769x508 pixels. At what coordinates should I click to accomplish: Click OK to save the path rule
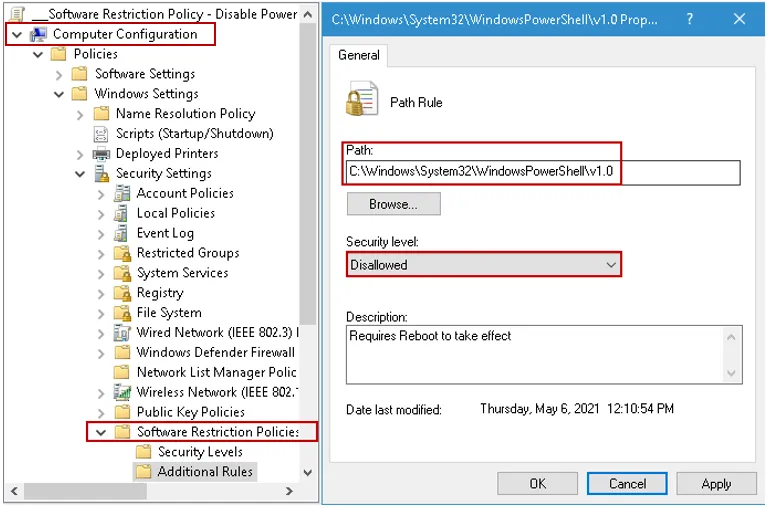point(537,483)
